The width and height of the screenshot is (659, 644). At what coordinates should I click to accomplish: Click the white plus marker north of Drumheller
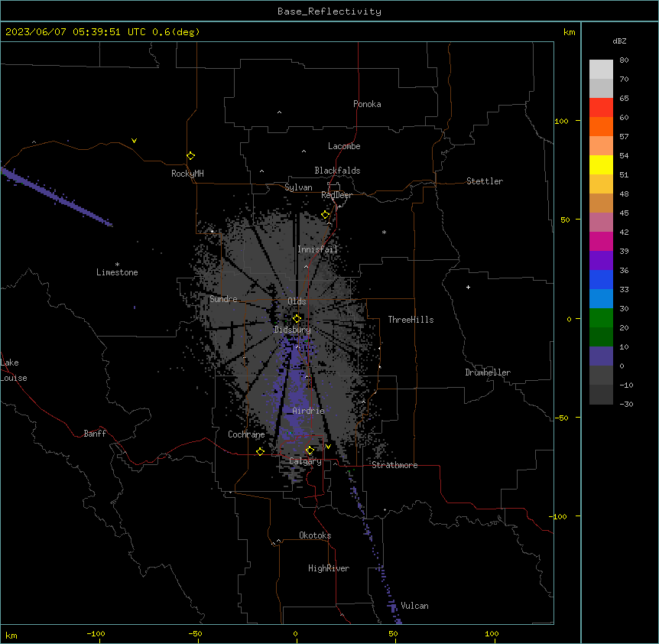pos(468,287)
